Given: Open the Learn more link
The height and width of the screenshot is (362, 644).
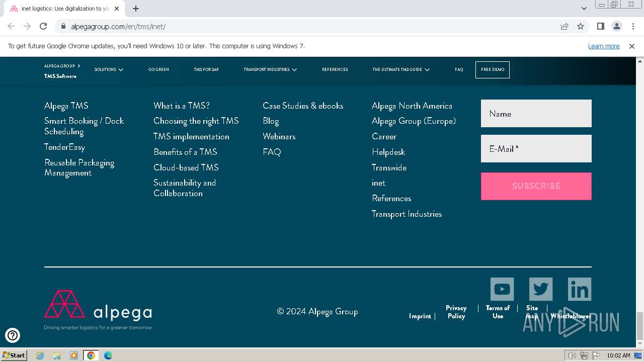Looking at the screenshot, I should (x=604, y=46).
